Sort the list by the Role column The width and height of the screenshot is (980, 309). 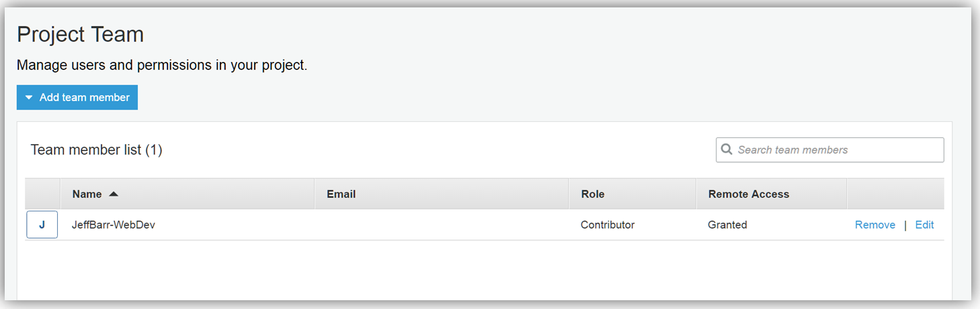pyautogui.click(x=593, y=194)
